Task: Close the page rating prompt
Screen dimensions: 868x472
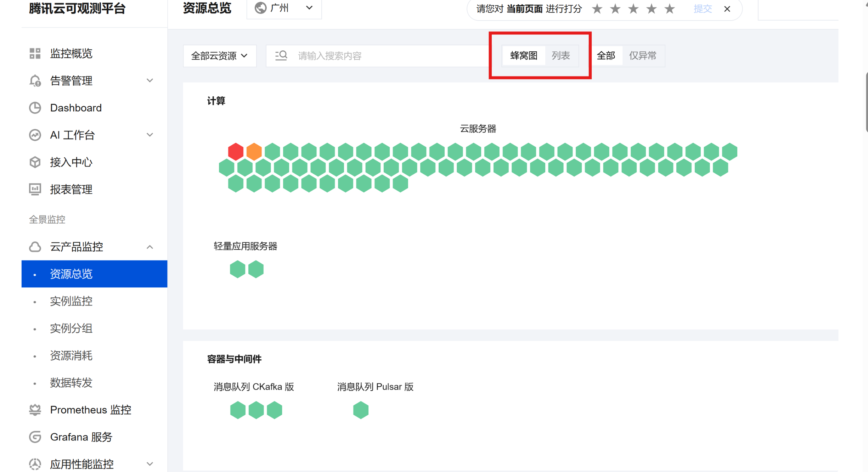Action: [727, 9]
